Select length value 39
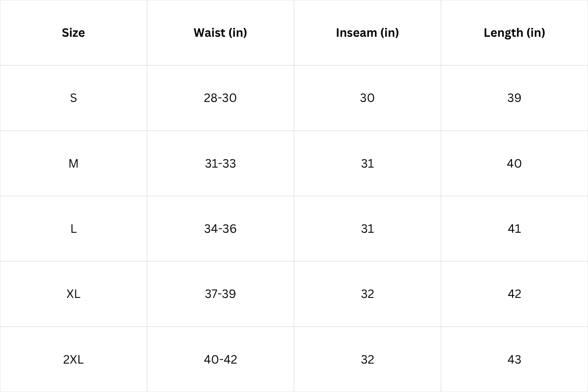This screenshot has width=588, height=392. tap(514, 98)
